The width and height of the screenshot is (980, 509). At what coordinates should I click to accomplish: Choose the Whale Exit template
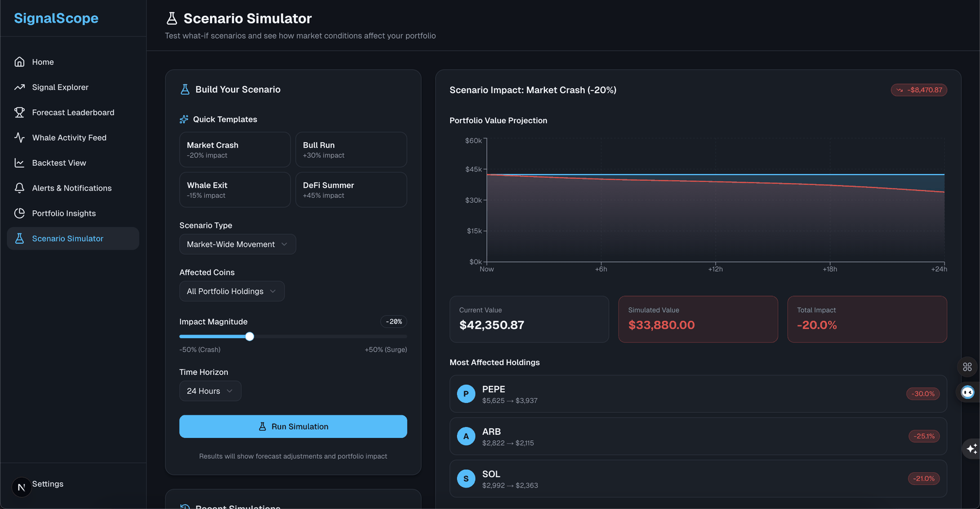(235, 190)
